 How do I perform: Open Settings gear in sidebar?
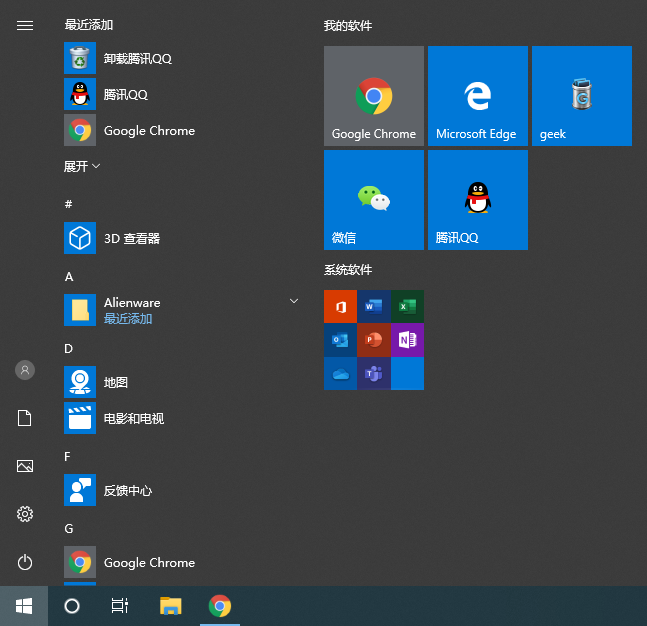click(25, 514)
